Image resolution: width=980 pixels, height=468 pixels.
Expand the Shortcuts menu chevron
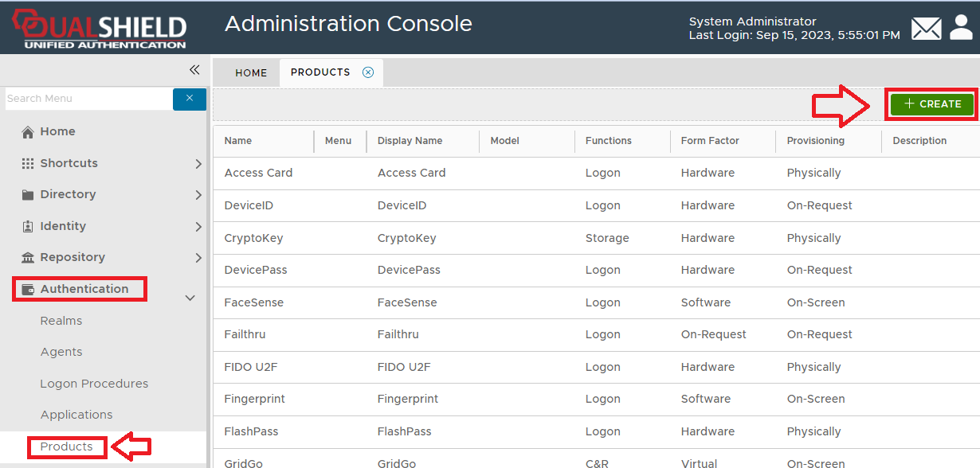click(198, 164)
